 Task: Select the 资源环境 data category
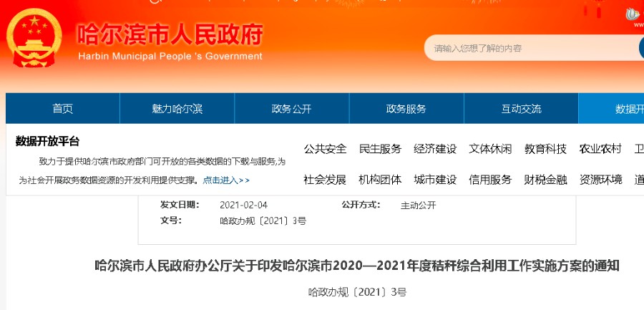tap(600, 180)
